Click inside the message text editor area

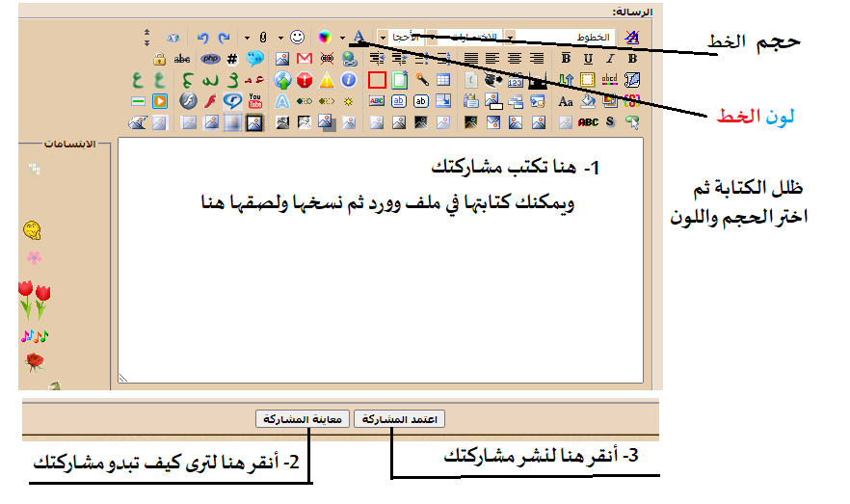(x=381, y=260)
